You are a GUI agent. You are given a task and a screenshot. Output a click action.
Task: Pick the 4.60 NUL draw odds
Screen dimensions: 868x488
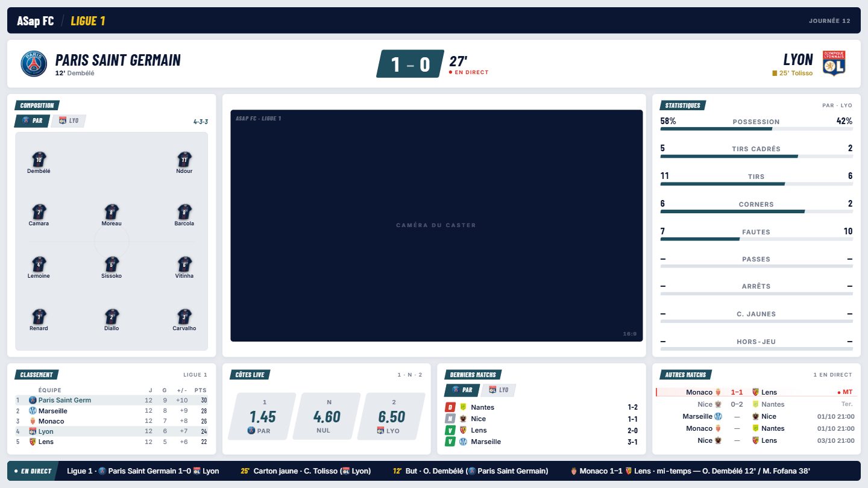(x=327, y=416)
